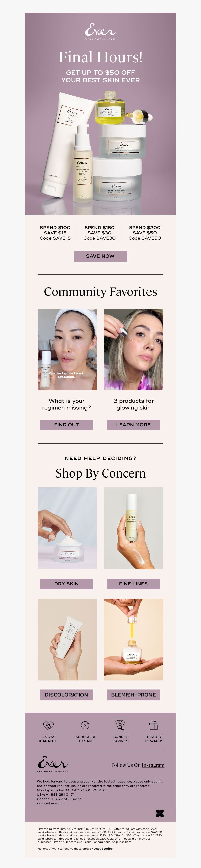Click the Quattro Peptide serum woman photo
Screen dimensions: 201x868
click(x=67, y=350)
